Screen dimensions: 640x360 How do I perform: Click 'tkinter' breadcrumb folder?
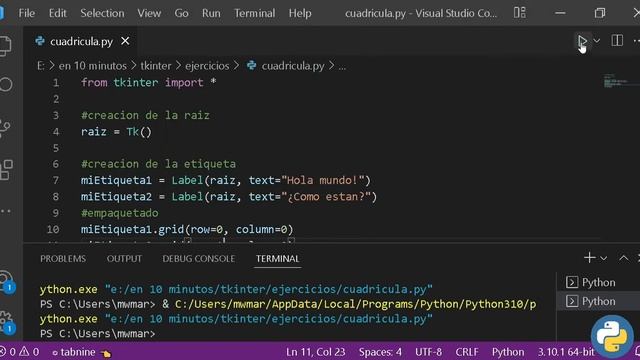156,66
